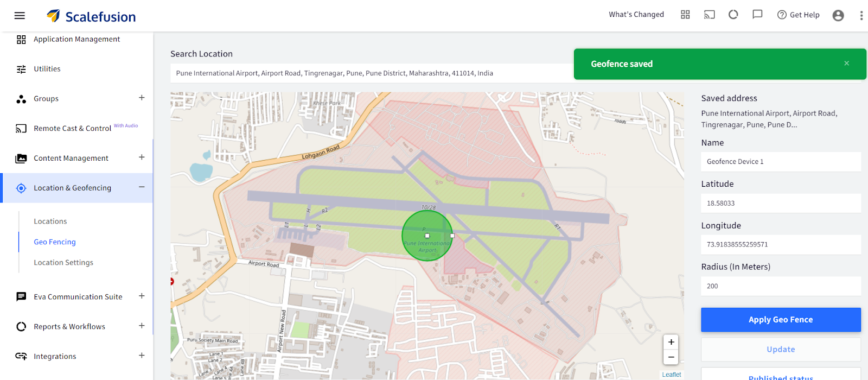868x380 pixels.
Task: Zoom in on the map
Action: [x=671, y=342]
